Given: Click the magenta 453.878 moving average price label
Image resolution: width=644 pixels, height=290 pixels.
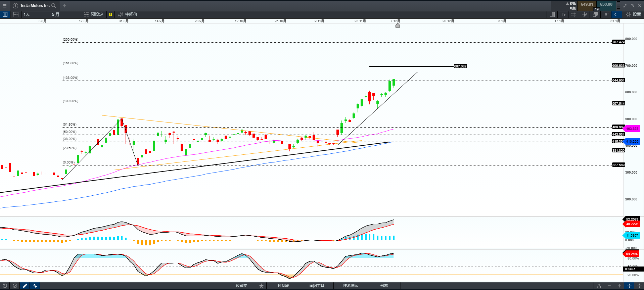Looking at the screenshot, I should point(632,129).
